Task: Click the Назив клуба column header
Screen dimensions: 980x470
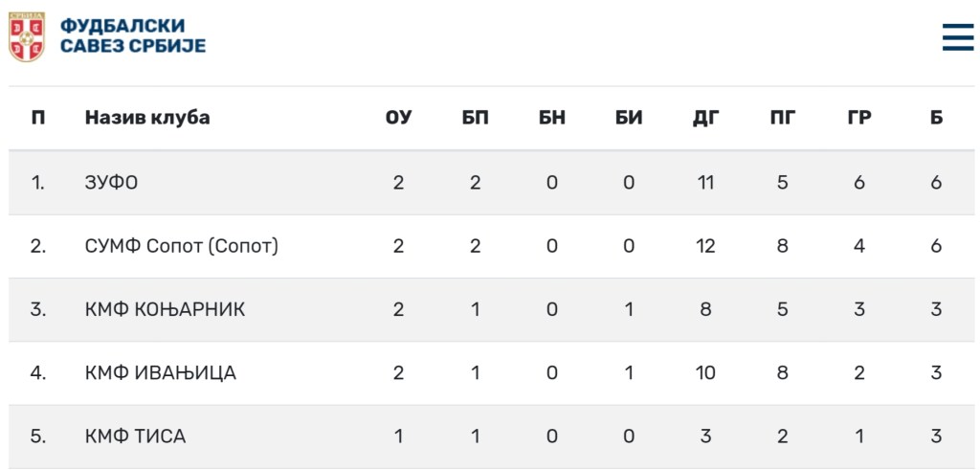Action: click(x=147, y=118)
